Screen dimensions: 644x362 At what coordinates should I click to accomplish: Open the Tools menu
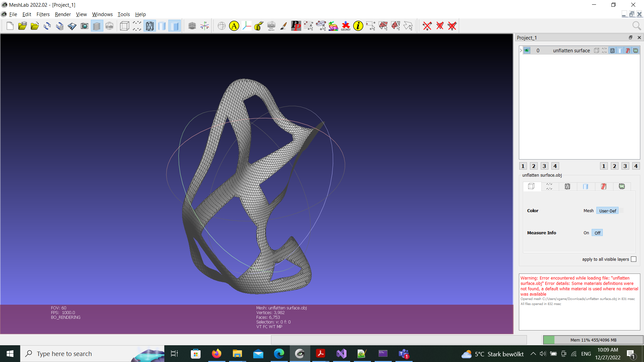pyautogui.click(x=123, y=14)
